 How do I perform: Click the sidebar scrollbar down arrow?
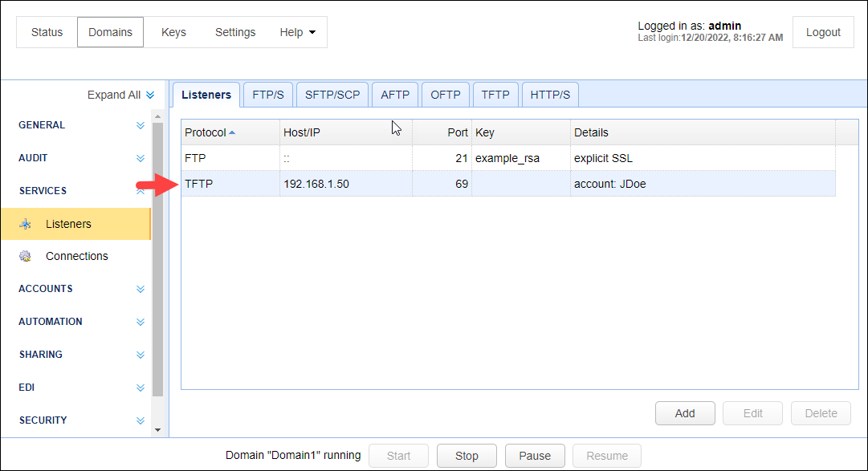point(157,430)
